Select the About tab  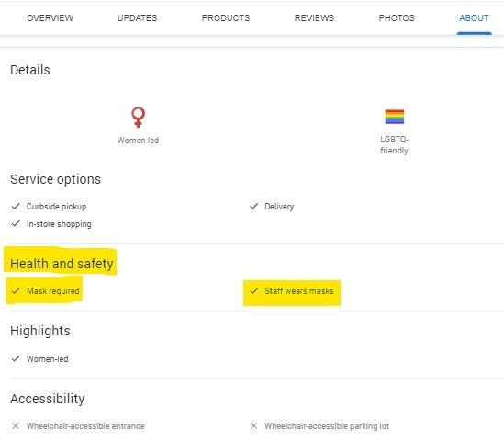pos(474,18)
